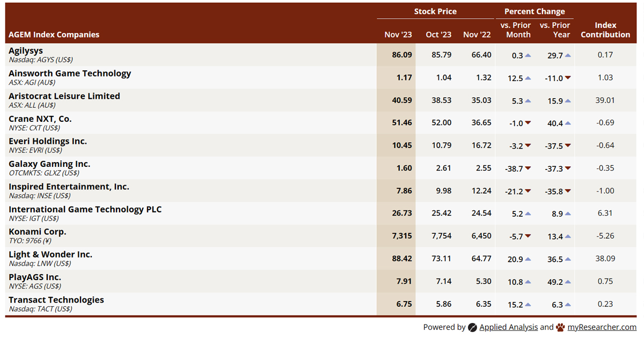
Task: Select Aristocrat Leisure Limited name
Action: pos(64,96)
